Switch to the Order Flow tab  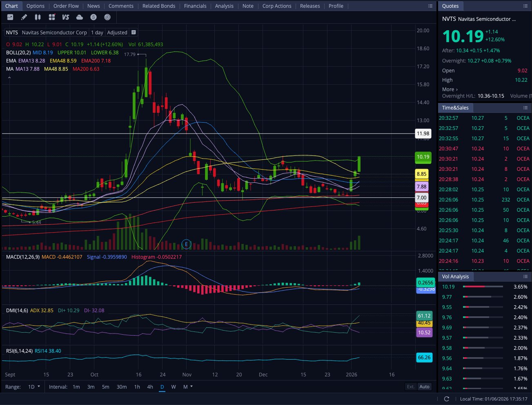coord(66,6)
